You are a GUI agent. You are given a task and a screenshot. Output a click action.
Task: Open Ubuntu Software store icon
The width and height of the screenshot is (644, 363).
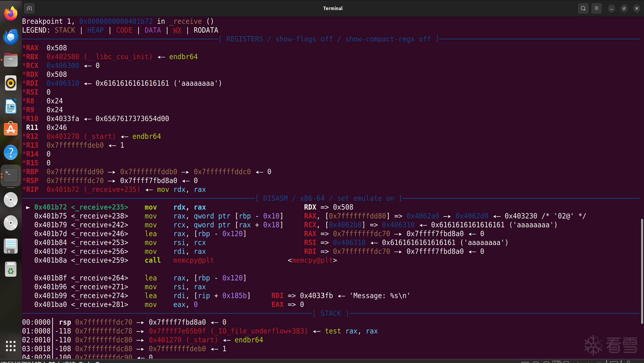coord(11,129)
